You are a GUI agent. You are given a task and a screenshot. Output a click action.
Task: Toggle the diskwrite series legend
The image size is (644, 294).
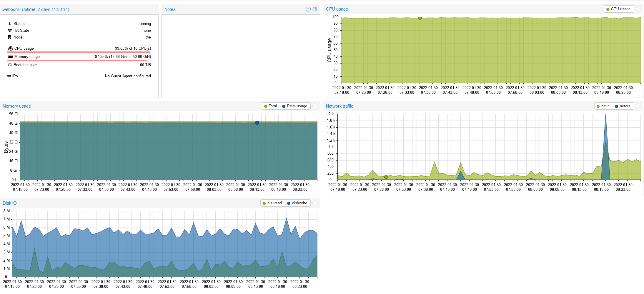click(x=297, y=203)
